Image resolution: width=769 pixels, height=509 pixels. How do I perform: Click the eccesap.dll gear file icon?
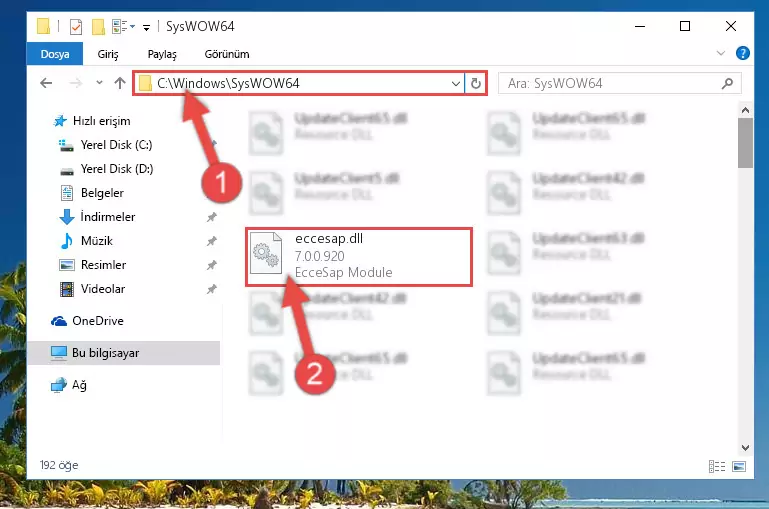pyautogui.click(x=266, y=253)
